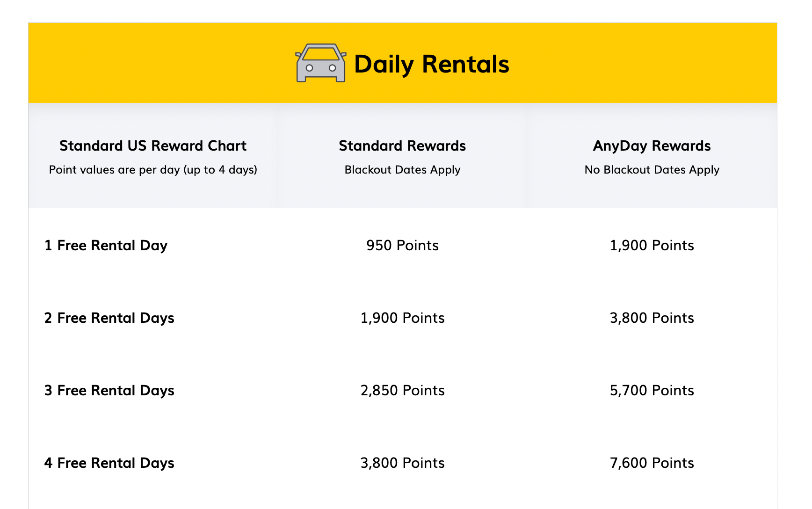
Task: Click the 950 Points value
Action: pyautogui.click(x=402, y=246)
